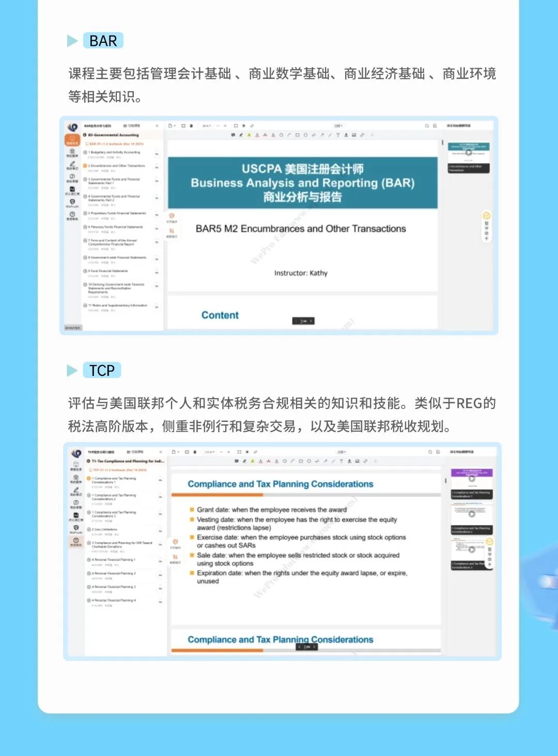
Task: Select '1 Budgetary and Activity Accounting' lesson marker
Action: (85, 152)
